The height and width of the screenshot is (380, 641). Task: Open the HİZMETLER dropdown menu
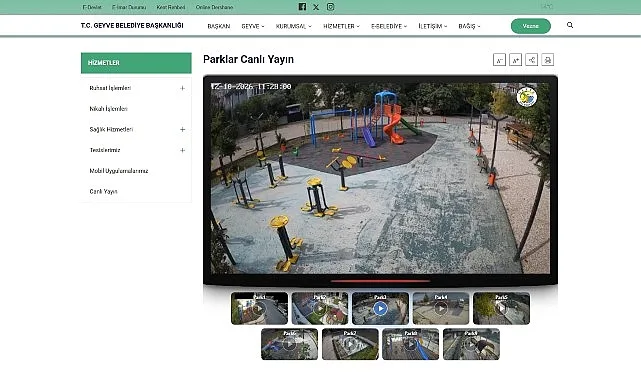tap(341, 26)
